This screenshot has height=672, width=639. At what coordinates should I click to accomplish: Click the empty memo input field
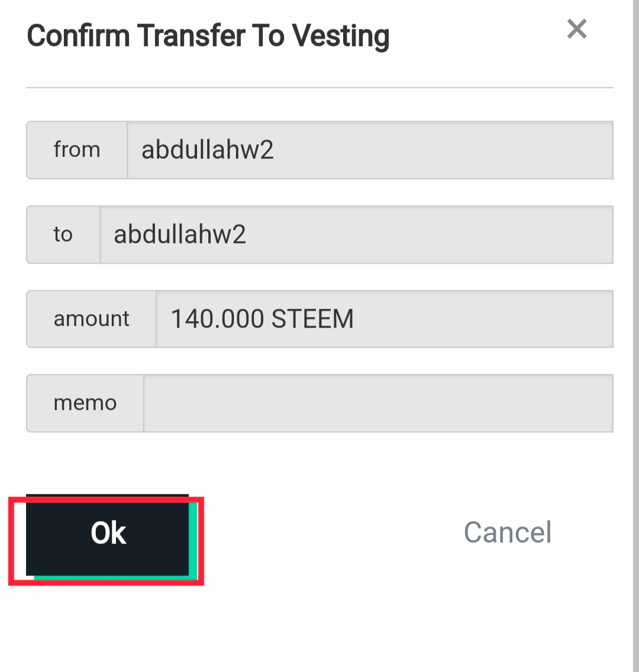379,403
